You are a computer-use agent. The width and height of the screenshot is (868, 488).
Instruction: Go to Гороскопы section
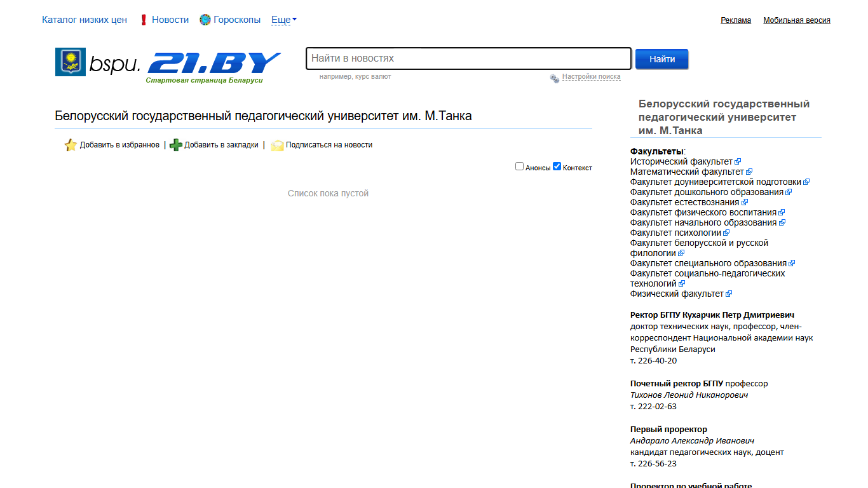coord(237,20)
